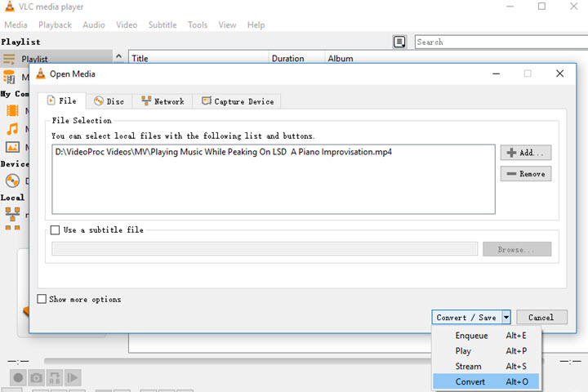588x392 pixels.
Task: Click the greyed Browse... button
Action: click(x=517, y=249)
